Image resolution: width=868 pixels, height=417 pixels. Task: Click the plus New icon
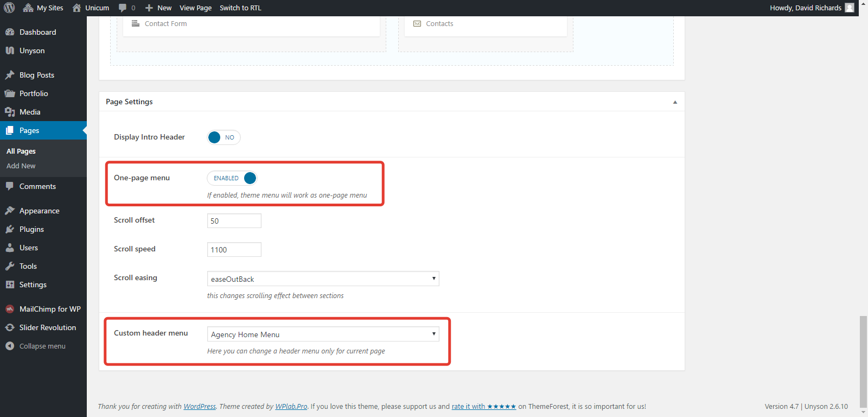(x=149, y=8)
